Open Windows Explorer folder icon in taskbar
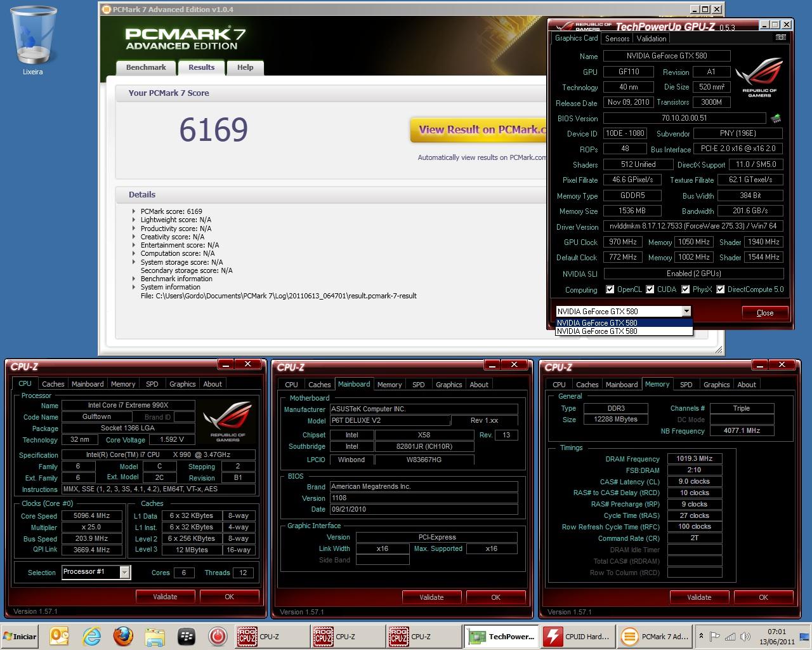812x650 pixels. (155, 636)
